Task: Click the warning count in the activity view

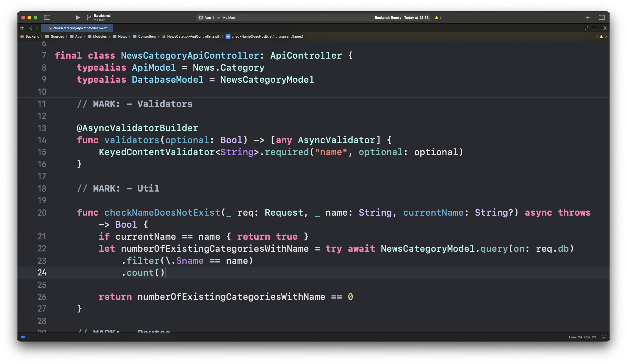Action: [438, 18]
